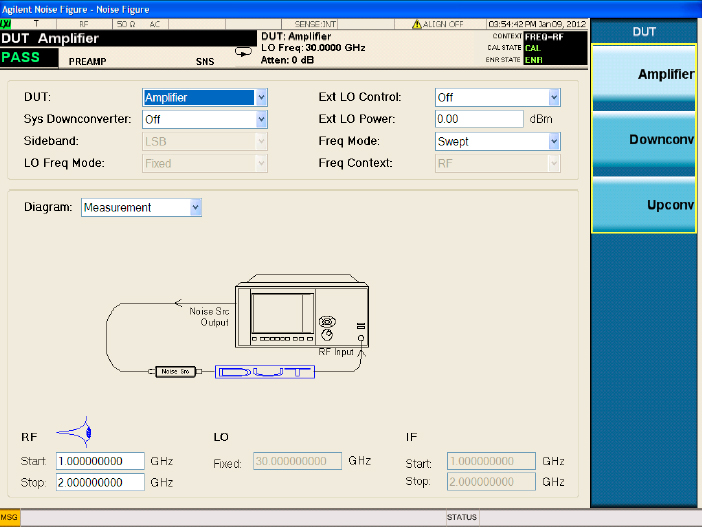Click the 'Noise Src Output' diagram label
Image resolution: width=702 pixels, height=527 pixels.
tap(209, 317)
